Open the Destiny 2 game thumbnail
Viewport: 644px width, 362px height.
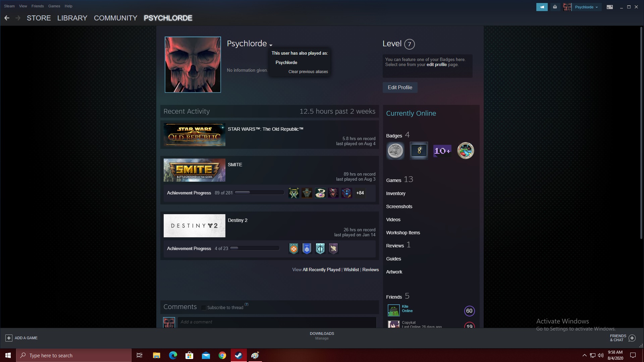[194, 226]
